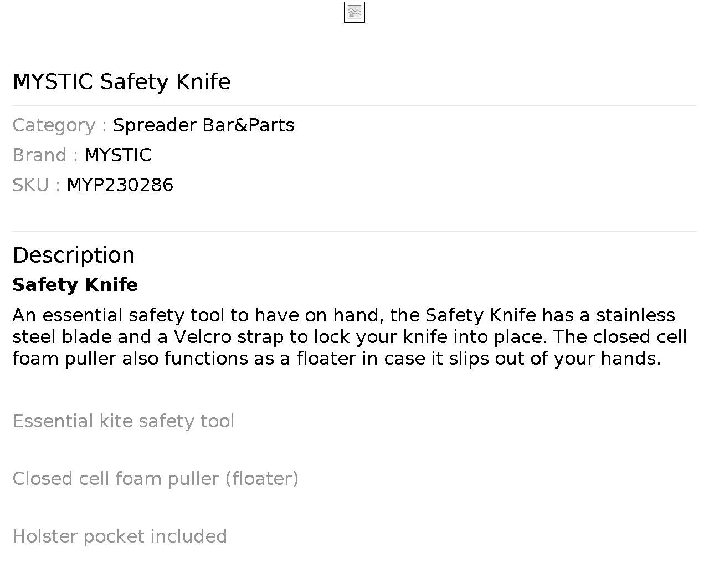Click the Category label
Image resolution: width=709 pixels, height=588 pixels.
[54, 125]
